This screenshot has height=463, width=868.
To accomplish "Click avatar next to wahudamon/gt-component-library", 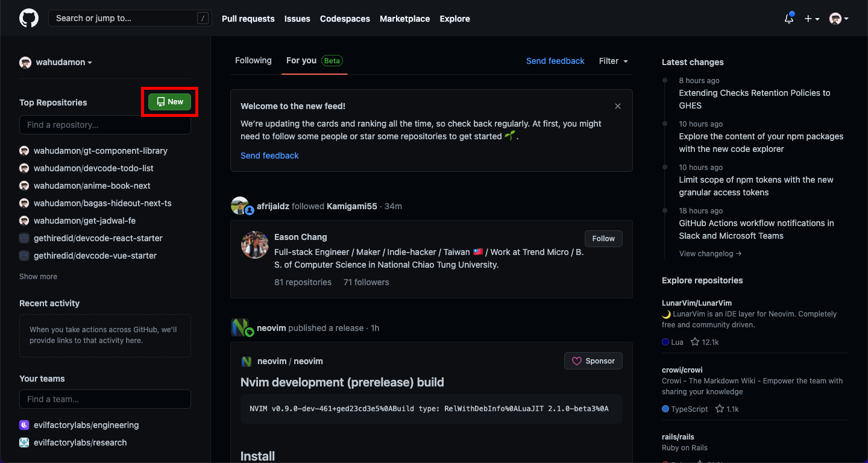I will pos(24,151).
